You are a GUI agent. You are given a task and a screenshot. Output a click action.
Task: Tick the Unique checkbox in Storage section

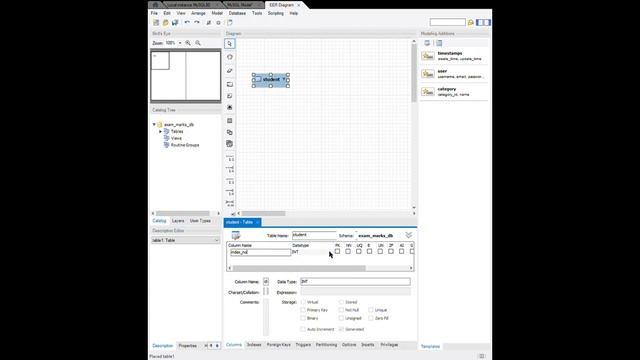click(371, 310)
